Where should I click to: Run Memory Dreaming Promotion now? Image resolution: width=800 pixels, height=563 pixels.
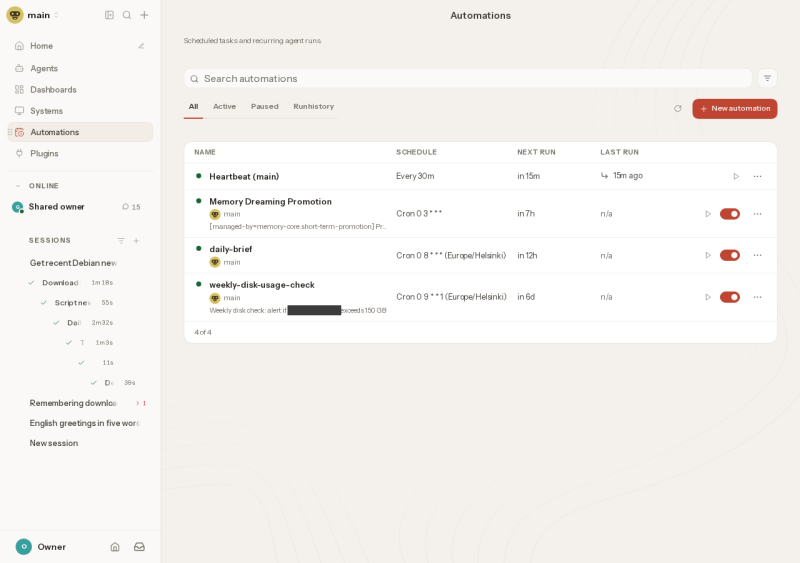point(708,214)
